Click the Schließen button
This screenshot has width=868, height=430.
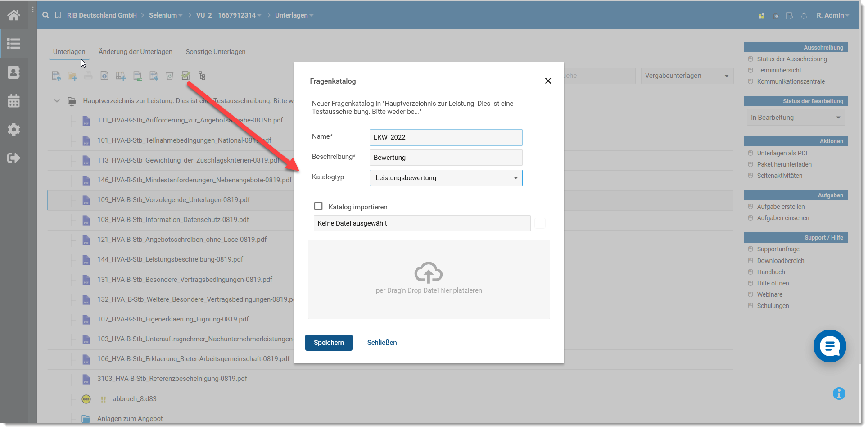382,343
